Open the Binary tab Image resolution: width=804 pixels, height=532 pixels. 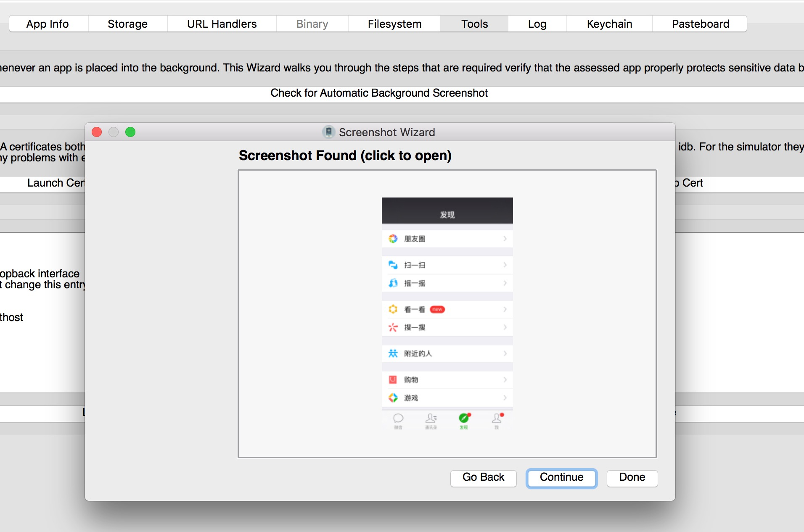pyautogui.click(x=312, y=24)
